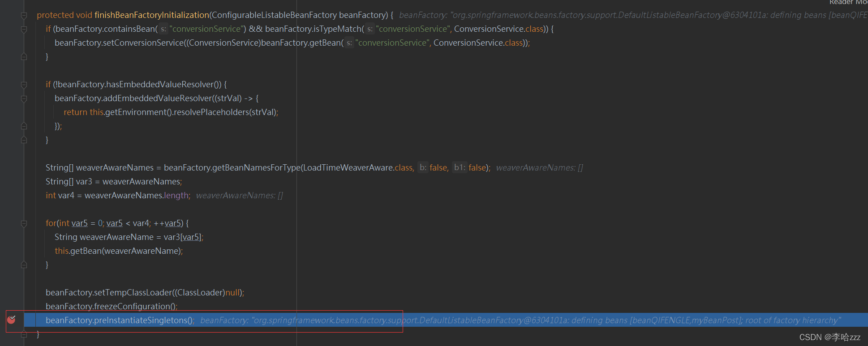Click inline hint 'weaverAwareNames: []' after getBeanNamesForType
868x346 pixels.
[x=539, y=168]
